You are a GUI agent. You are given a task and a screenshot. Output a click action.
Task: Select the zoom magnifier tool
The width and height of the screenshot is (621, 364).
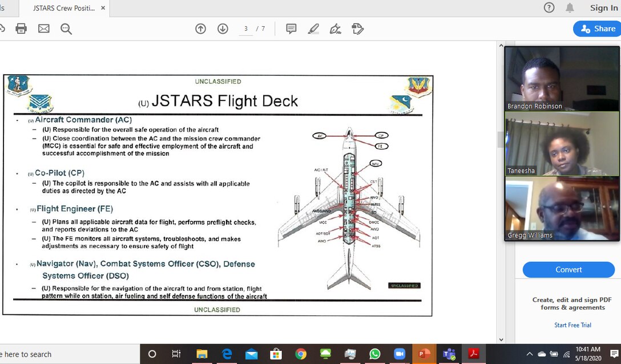pos(66,28)
